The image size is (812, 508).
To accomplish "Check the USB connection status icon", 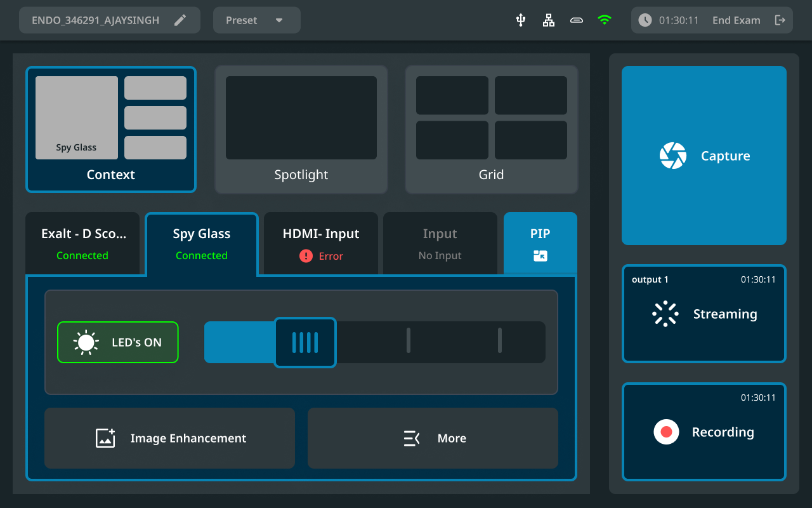I will point(521,20).
